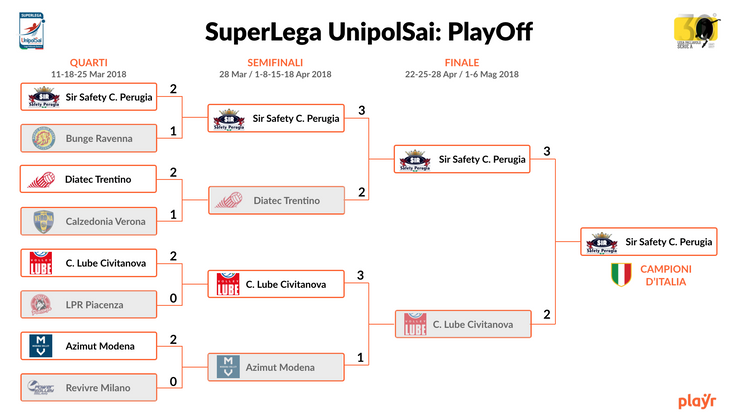
Task: Click the Italian tricolor shield icon
Action: pos(622,275)
